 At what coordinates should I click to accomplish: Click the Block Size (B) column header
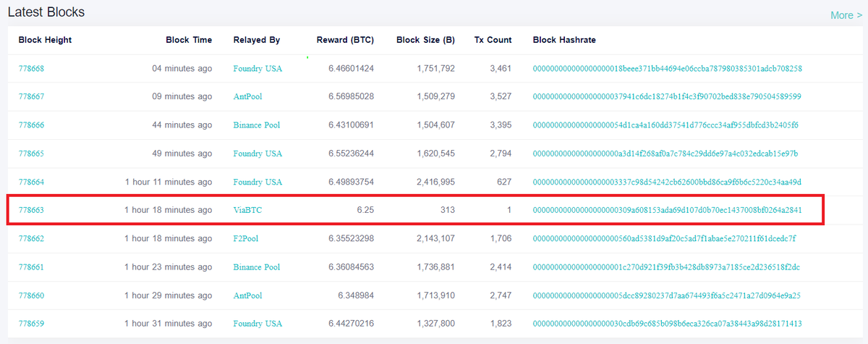click(425, 40)
